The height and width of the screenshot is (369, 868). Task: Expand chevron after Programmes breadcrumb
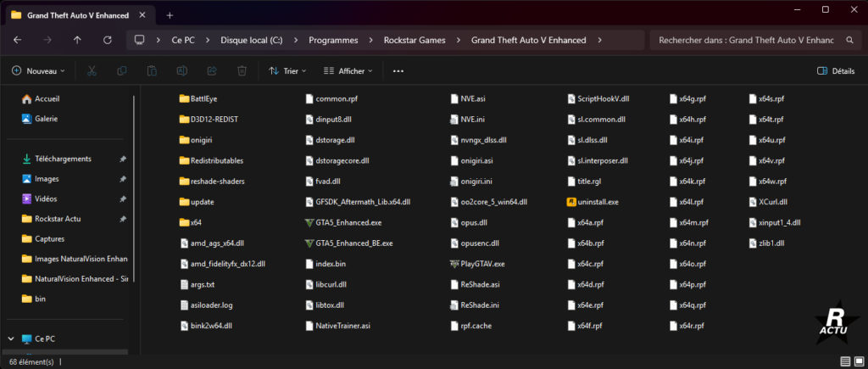371,40
